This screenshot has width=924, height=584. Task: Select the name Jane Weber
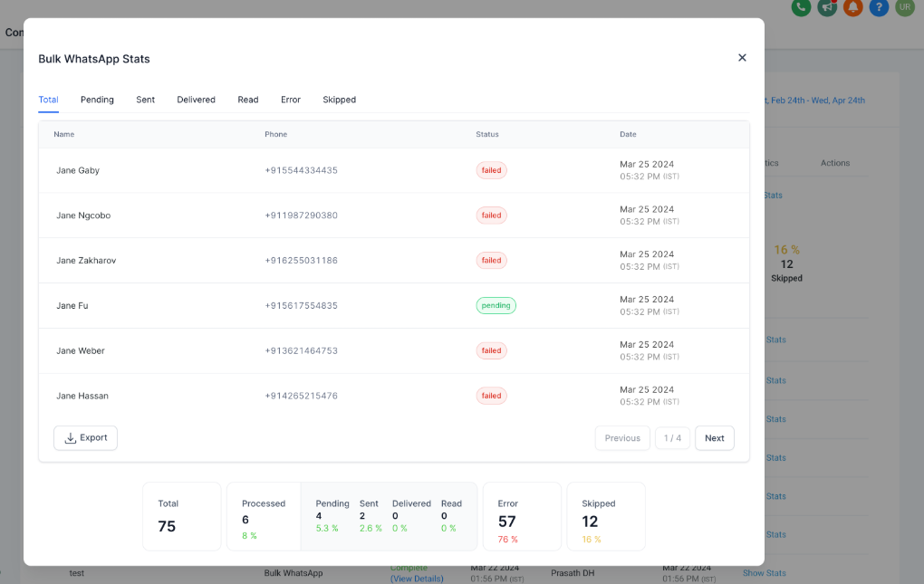pos(80,351)
